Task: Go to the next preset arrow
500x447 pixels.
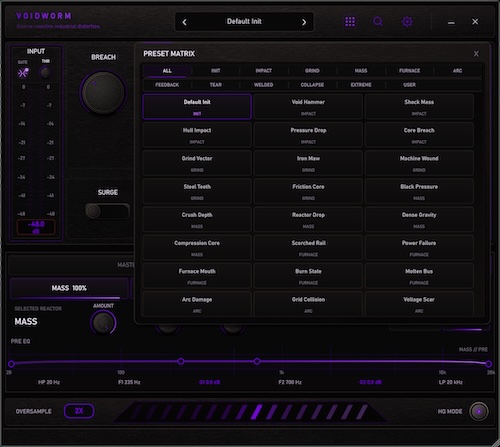Action: (x=304, y=22)
